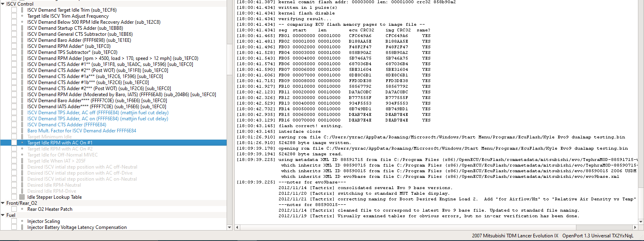Click the log panel's horizontal scrollbar track
Viewport: 644px width, 241px height.
point(402,227)
